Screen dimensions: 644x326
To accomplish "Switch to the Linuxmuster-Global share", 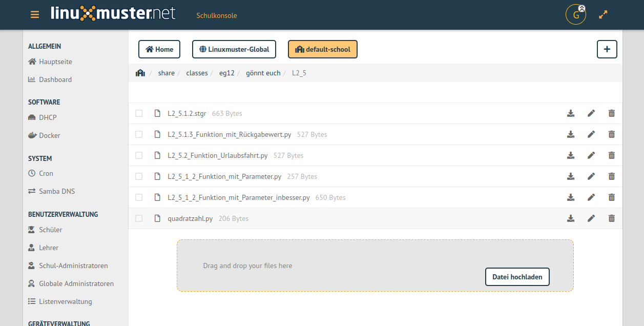I will coord(234,49).
